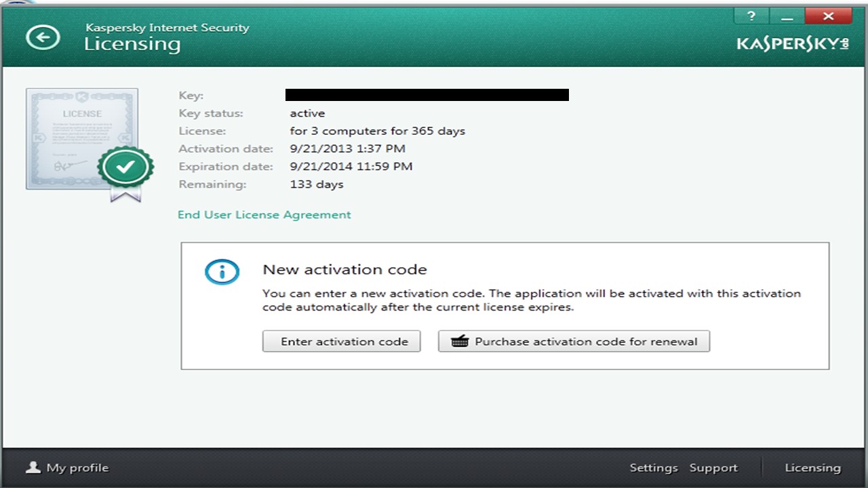The width and height of the screenshot is (868, 488).
Task: Click the 133 days remaining value
Action: [317, 184]
